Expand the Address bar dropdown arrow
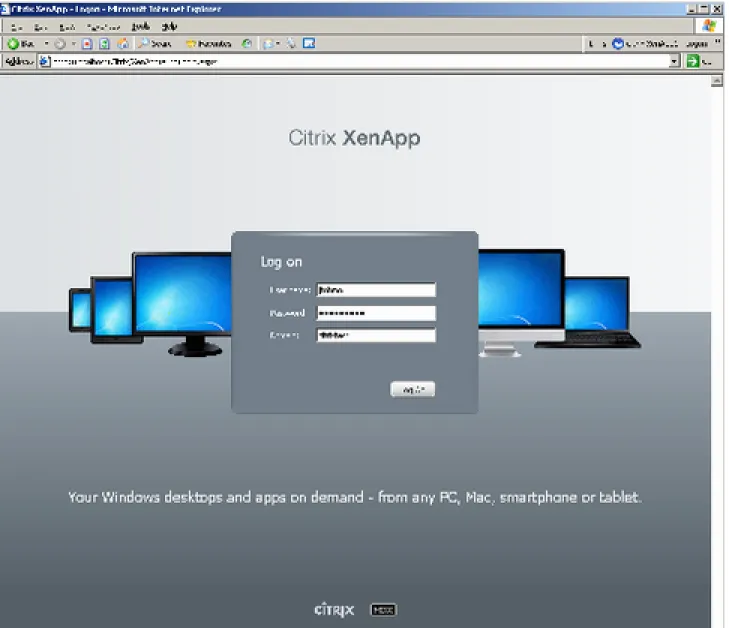The image size is (729, 628). click(674, 61)
